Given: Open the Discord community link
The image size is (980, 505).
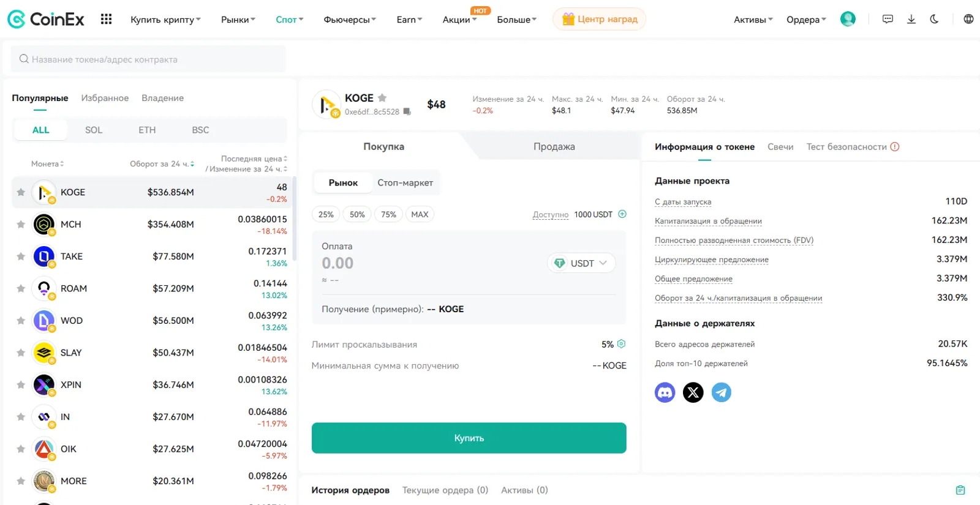Looking at the screenshot, I should [x=665, y=392].
